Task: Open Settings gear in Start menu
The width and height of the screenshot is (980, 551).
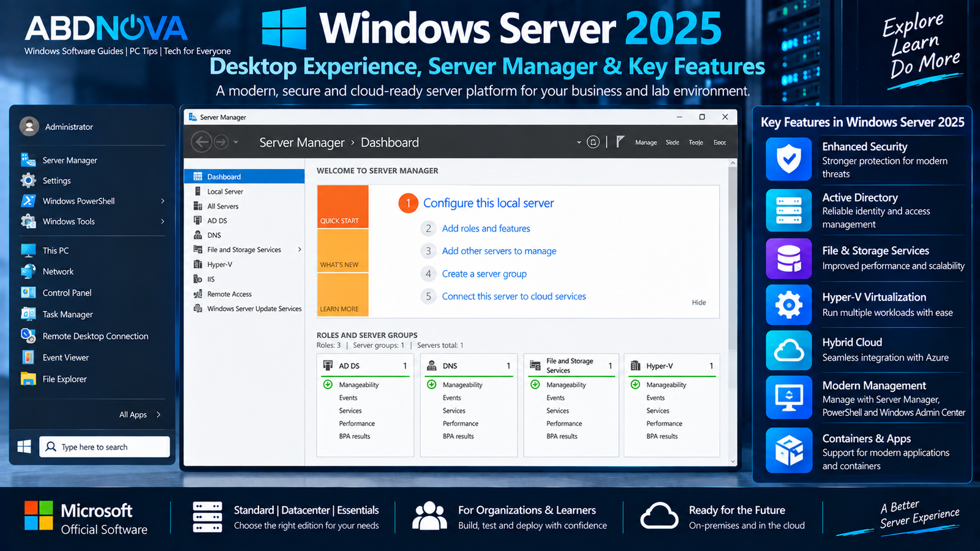Action: pos(28,181)
